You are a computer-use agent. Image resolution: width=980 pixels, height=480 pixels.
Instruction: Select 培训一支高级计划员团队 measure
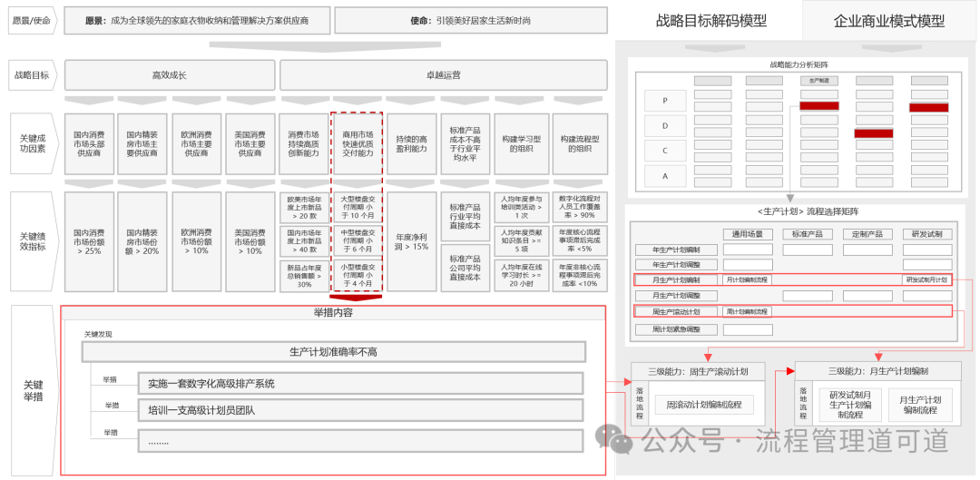361,410
